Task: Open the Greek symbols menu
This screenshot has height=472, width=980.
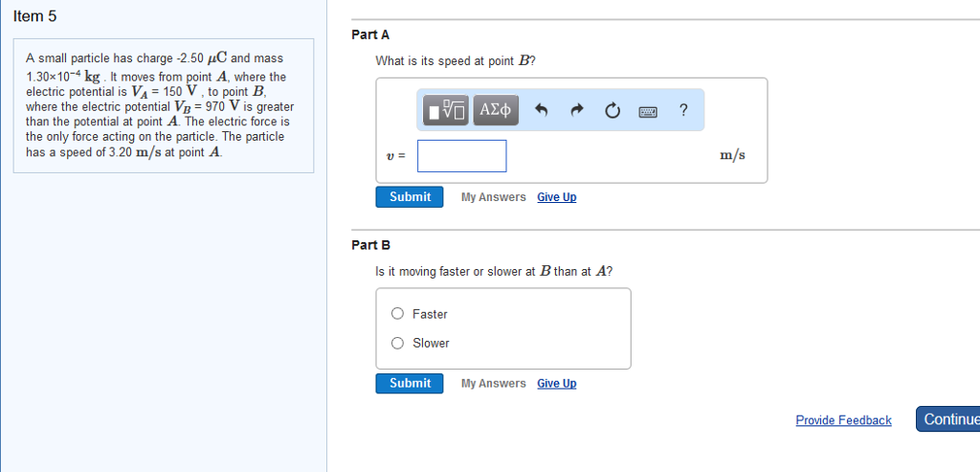Action: 497,111
